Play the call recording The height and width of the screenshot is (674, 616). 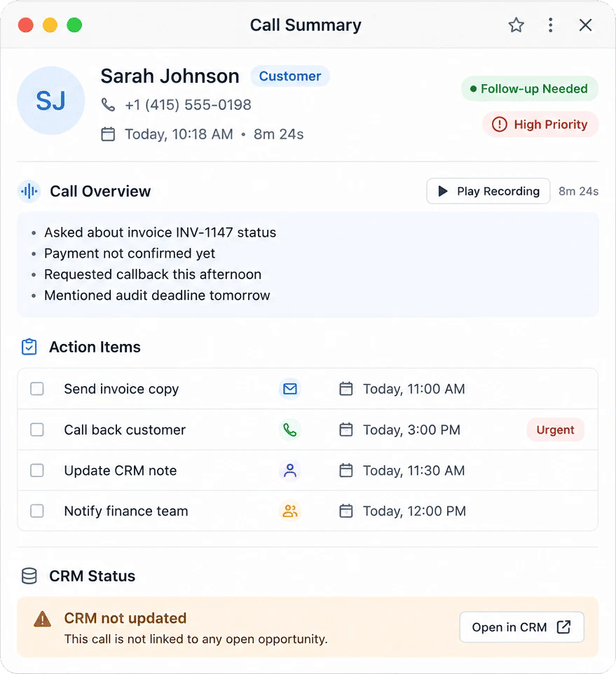[x=488, y=191]
